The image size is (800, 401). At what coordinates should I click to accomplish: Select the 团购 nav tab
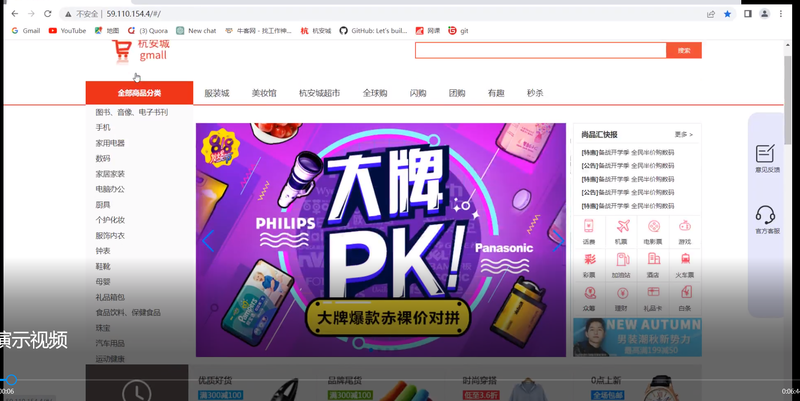pyautogui.click(x=457, y=93)
